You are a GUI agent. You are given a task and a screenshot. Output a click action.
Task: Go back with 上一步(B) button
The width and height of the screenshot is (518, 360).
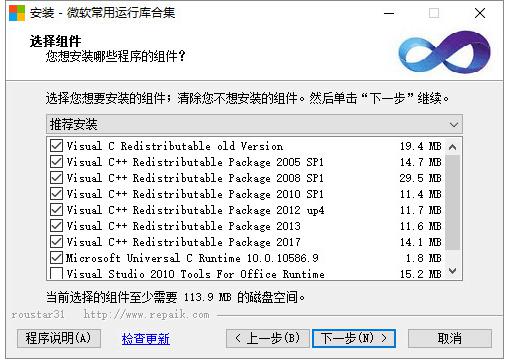[268, 338]
